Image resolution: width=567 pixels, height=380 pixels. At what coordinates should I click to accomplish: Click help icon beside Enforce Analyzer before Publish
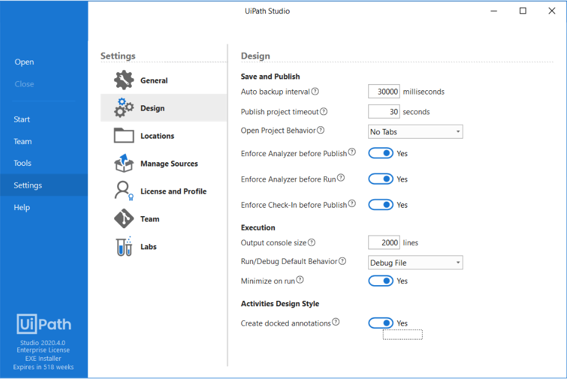352,152
